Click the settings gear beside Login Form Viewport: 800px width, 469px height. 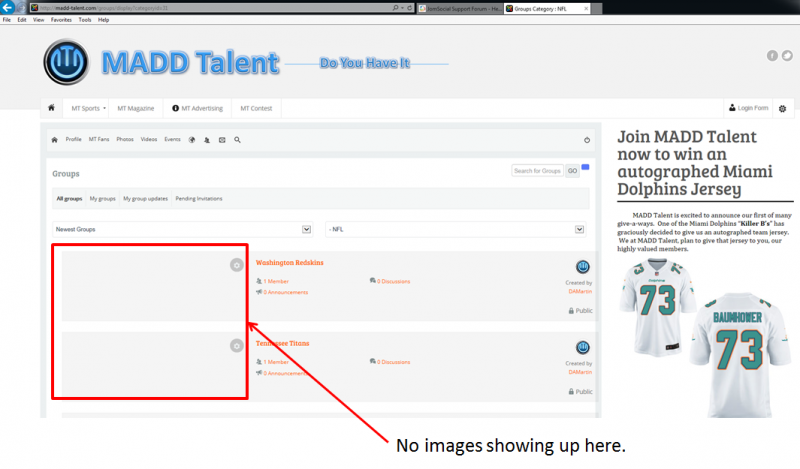point(782,108)
